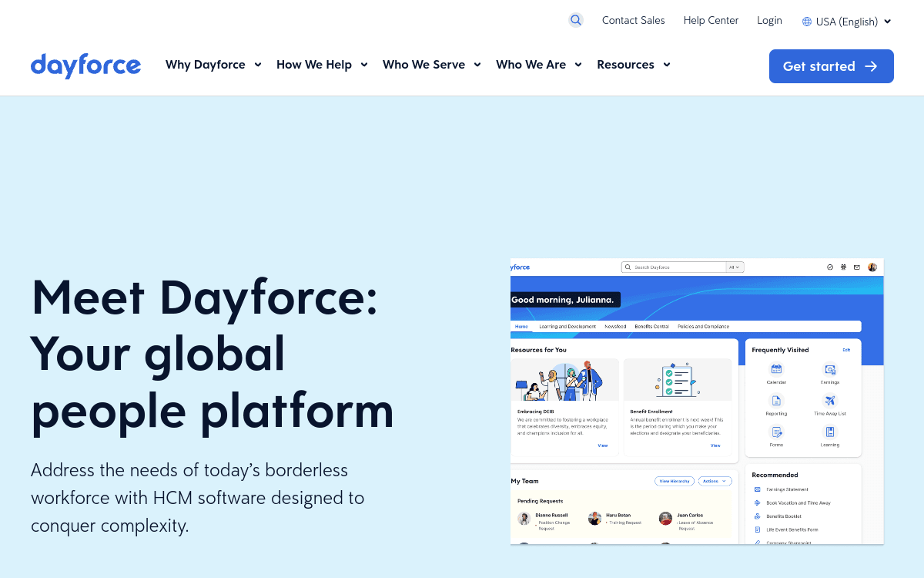The width and height of the screenshot is (924, 578).
Task: Click the mail envelope icon in preview header
Action: [x=856, y=267]
